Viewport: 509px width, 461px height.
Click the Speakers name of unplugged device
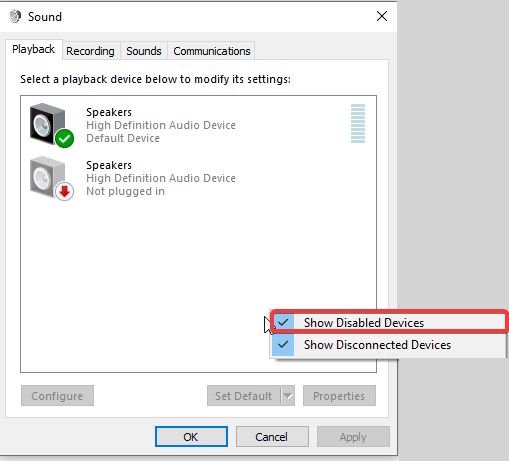[109, 165]
